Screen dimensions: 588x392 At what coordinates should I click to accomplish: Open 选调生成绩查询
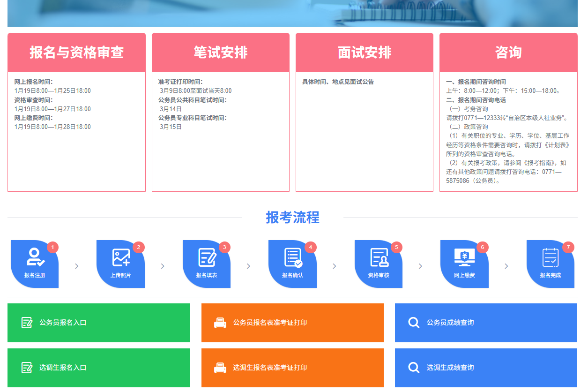(486, 368)
